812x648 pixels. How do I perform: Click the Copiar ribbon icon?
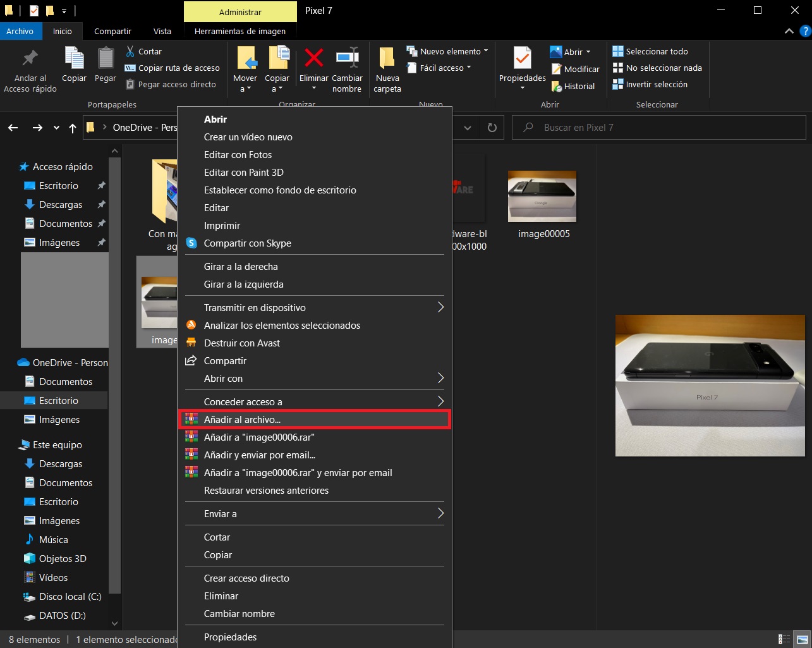(74, 59)
